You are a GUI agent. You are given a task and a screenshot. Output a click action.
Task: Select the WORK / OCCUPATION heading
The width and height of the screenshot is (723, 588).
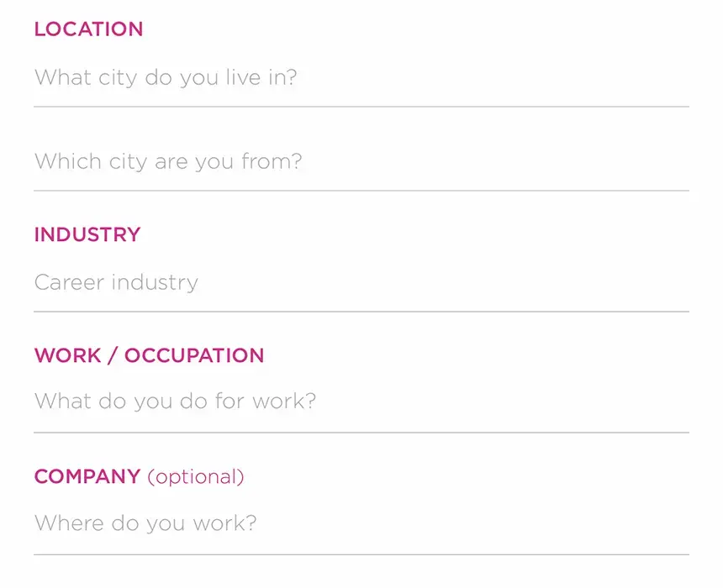[x=149, y=355]
